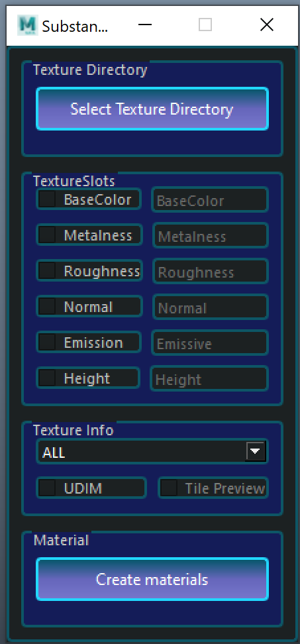Click the Create materials button

pyautogui.click(x=152, y=579)
